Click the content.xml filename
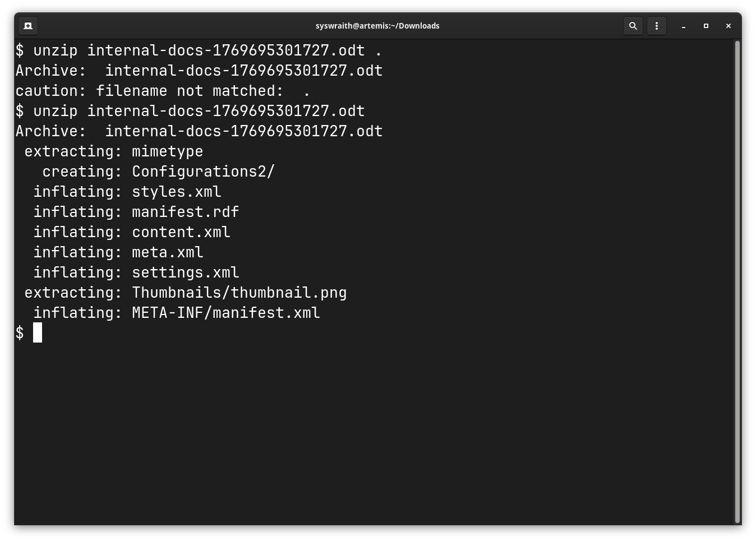 [x=181, y=232]
